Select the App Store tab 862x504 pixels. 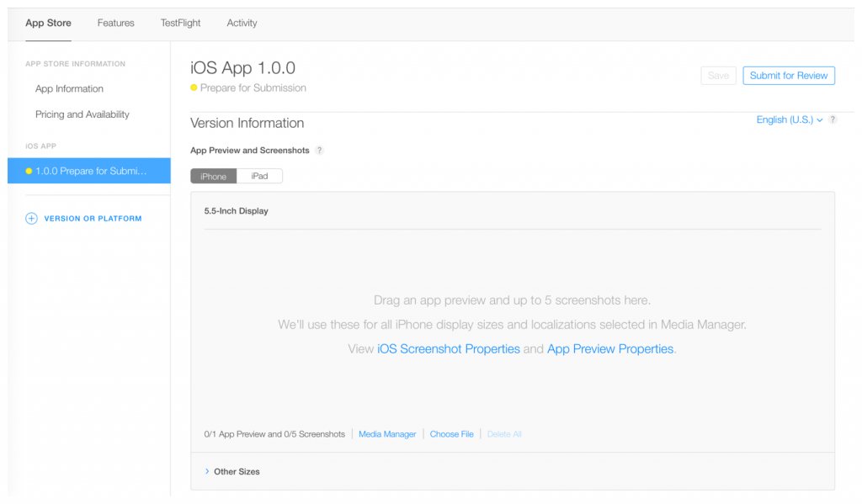point(48,24)
